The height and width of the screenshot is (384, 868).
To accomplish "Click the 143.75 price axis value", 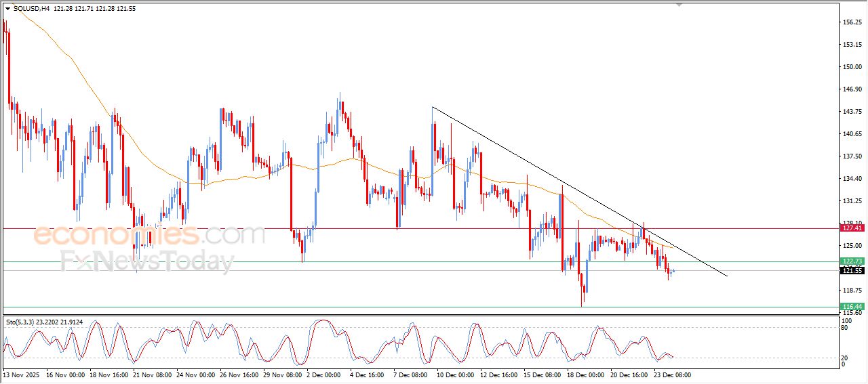I will [852, 112].
